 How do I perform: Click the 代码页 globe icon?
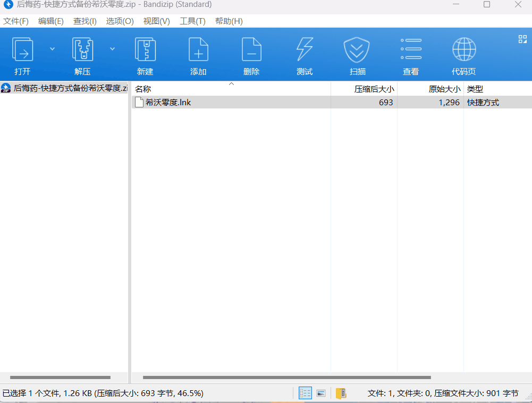pos(464,49)
